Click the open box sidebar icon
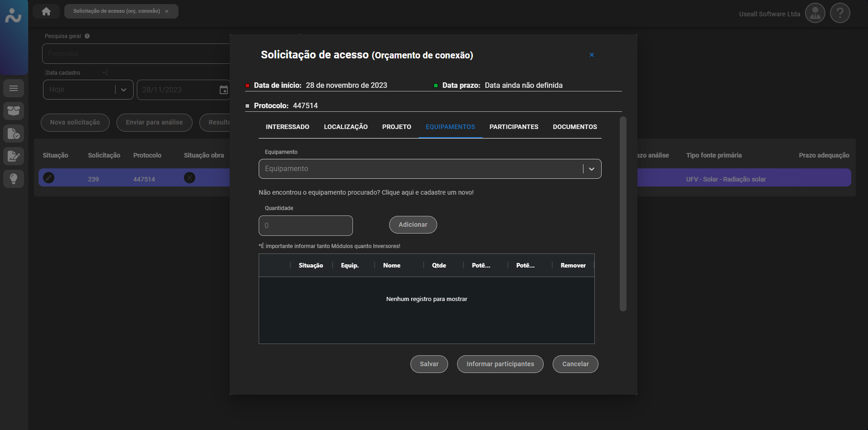The width and height of the screenshot is (868, 430). click(14, 111)
